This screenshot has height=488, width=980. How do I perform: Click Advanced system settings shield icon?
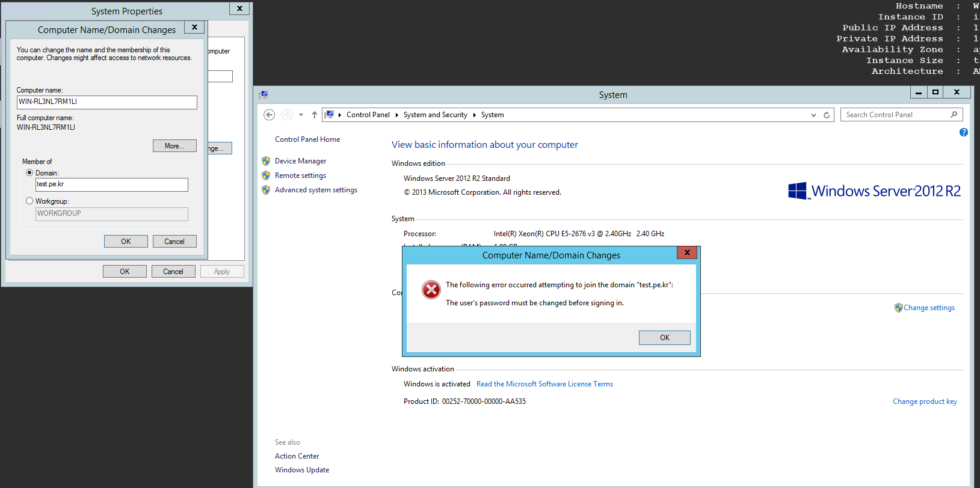coord(266,190)
